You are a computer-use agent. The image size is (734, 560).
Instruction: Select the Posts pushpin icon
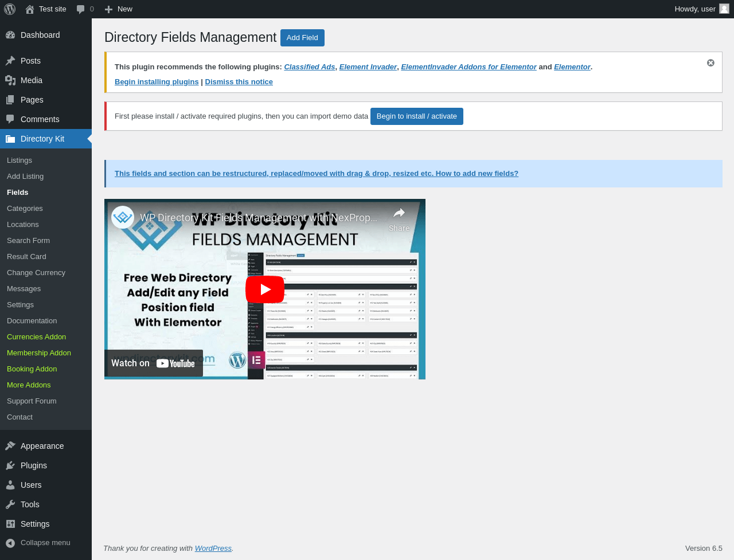(10, 61)
